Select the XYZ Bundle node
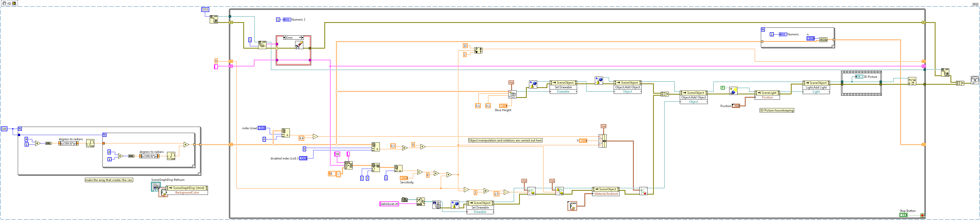 (602, 141)
